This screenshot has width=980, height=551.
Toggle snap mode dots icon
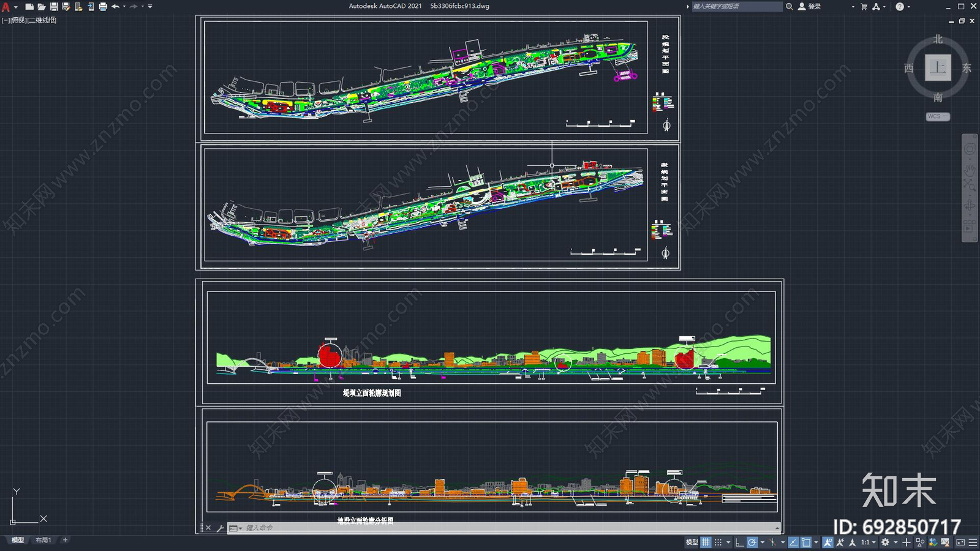tap(718, 542)
